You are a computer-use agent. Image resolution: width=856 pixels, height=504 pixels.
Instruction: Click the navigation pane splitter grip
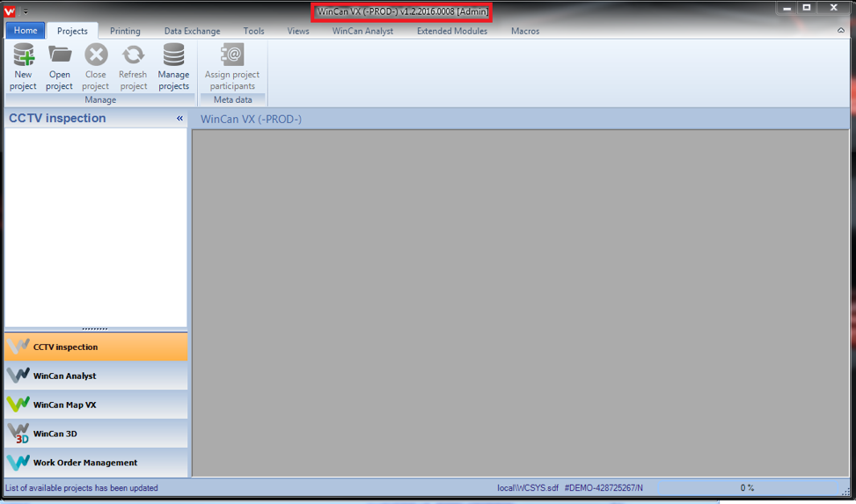[x=95, y=329]
